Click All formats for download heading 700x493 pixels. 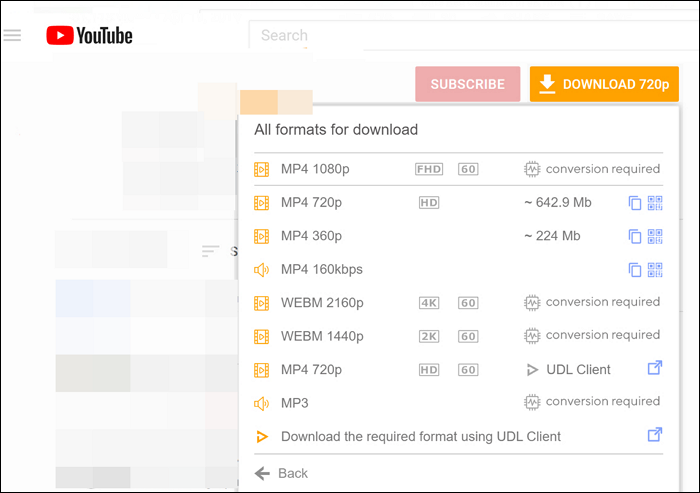pos(336,130)
